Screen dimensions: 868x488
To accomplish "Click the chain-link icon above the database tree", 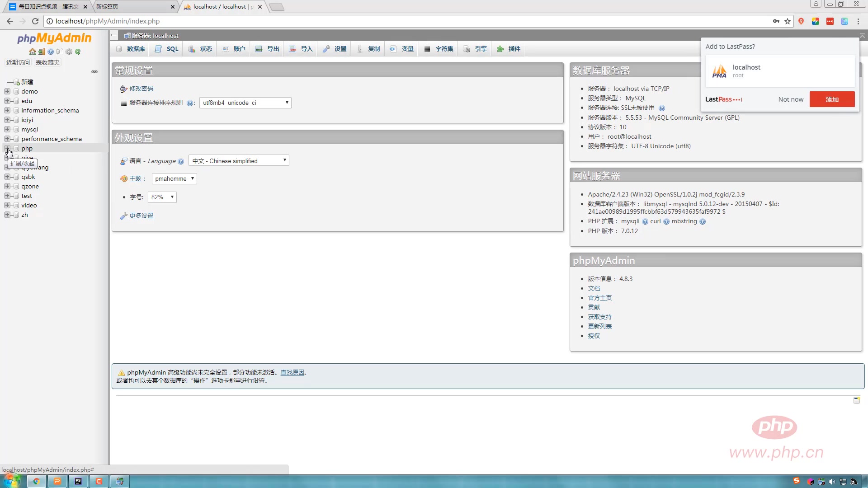I will click(94, 72).
